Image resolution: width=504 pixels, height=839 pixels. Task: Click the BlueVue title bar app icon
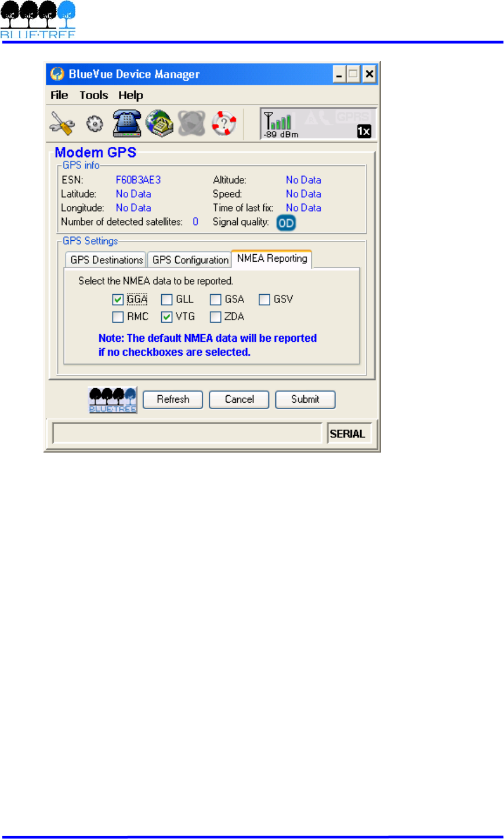pos(57,74)
